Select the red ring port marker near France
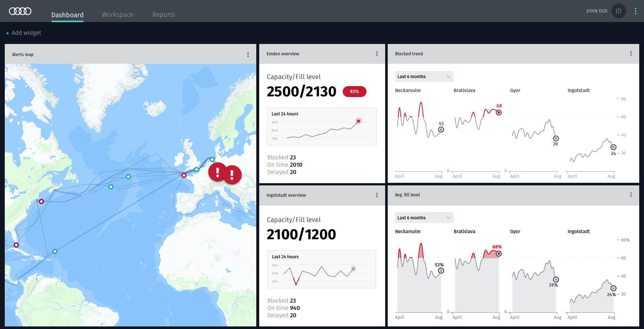Image resolution: width=644 pixels, height=329 pixels. pos(184,175)
